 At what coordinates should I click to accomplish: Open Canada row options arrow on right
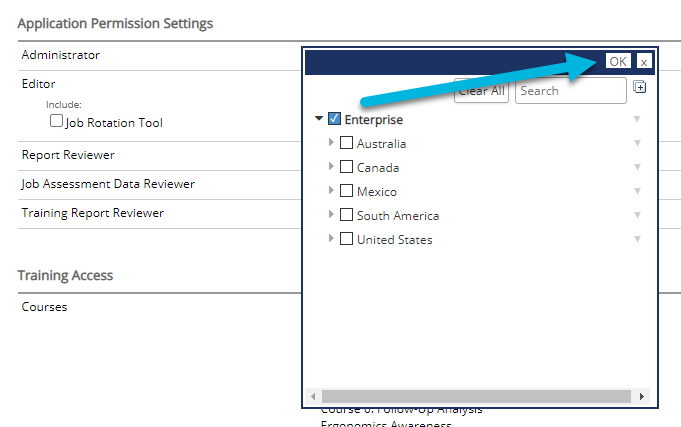[637, 167]
